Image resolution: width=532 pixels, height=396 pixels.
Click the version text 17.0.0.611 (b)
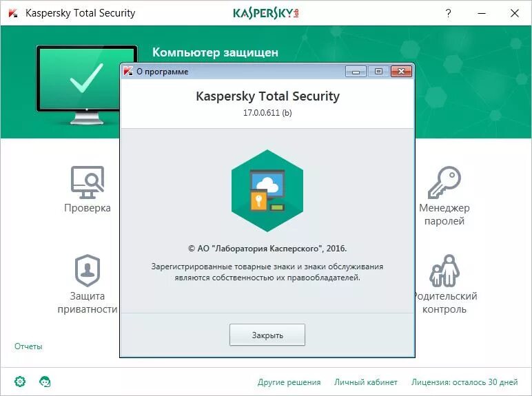tap(267, 112)
